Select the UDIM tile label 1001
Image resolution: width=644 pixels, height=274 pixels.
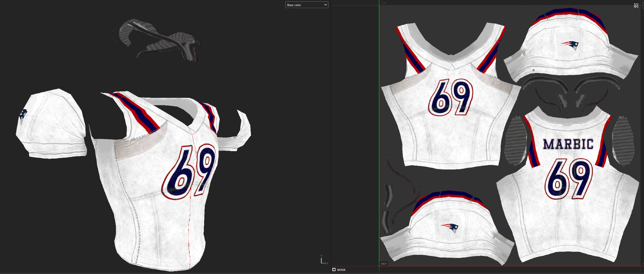(384, 264)
